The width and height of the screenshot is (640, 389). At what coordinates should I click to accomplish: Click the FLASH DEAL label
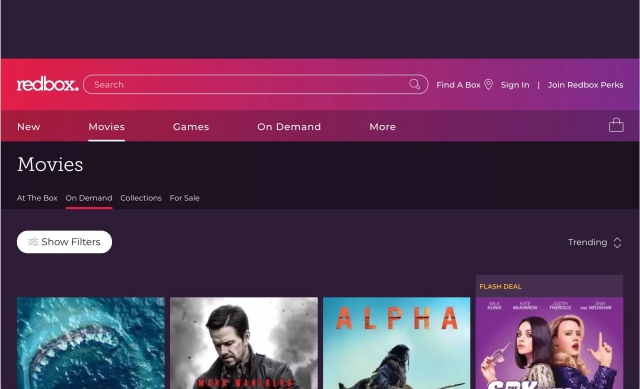[x=500, y=287]
